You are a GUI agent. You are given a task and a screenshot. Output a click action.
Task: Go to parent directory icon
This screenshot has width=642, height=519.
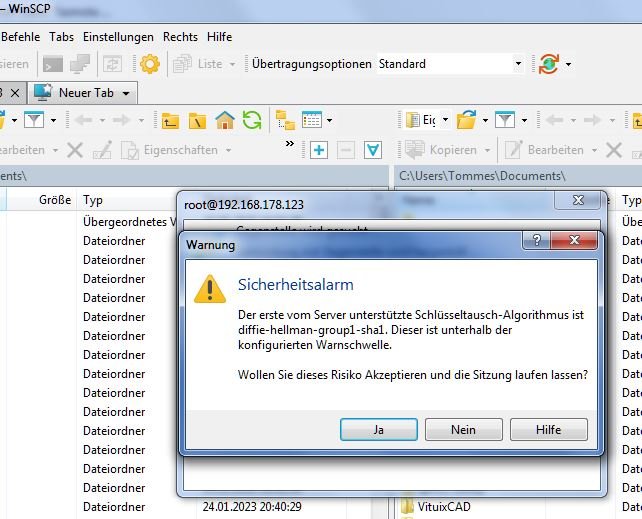pyautogui.click(x=171, y=121)
